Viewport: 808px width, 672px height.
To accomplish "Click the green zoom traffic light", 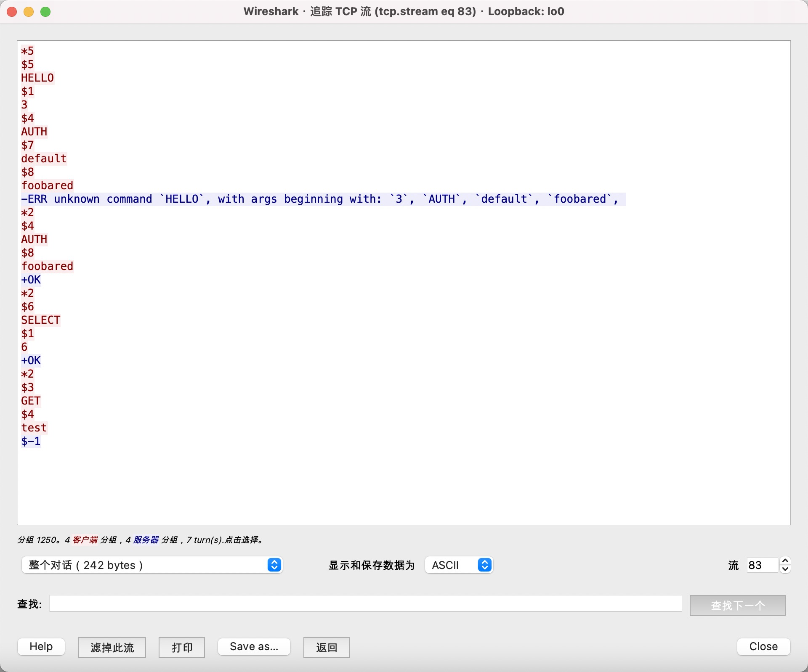I will point(46,12).
